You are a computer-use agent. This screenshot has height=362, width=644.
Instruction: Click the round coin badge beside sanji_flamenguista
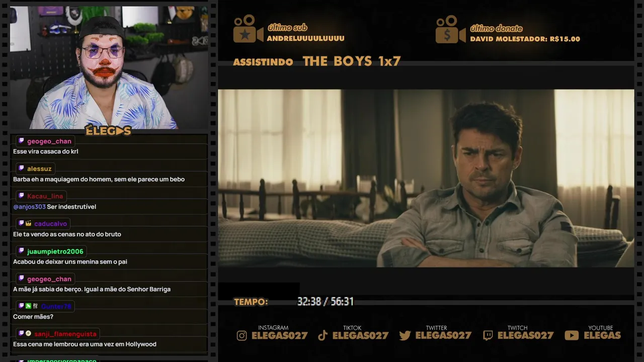[x=28, y=333]
